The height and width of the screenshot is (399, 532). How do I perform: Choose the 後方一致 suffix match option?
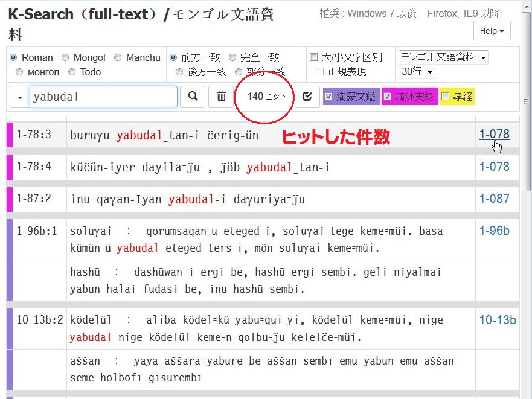pos(179,72)
